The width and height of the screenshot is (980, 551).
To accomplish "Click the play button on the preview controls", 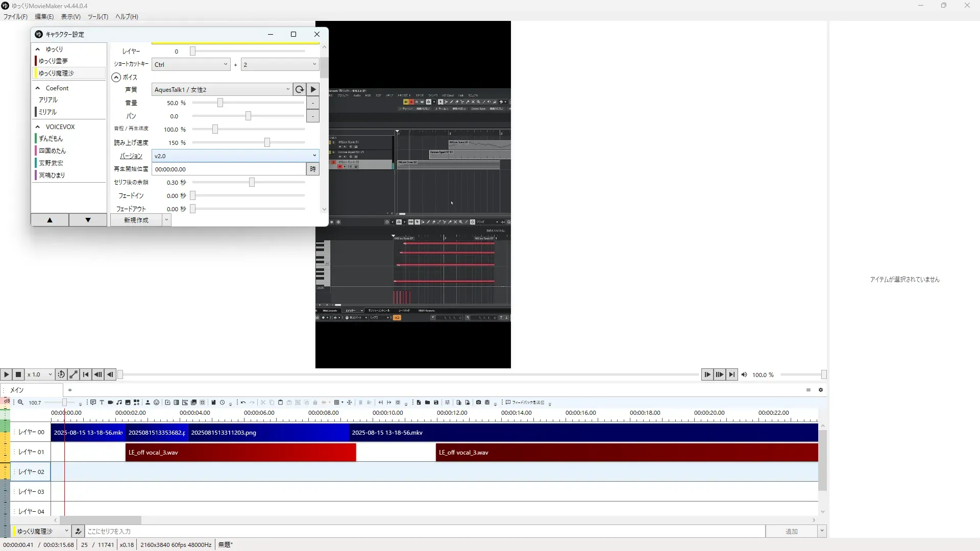I will (6, 374).
